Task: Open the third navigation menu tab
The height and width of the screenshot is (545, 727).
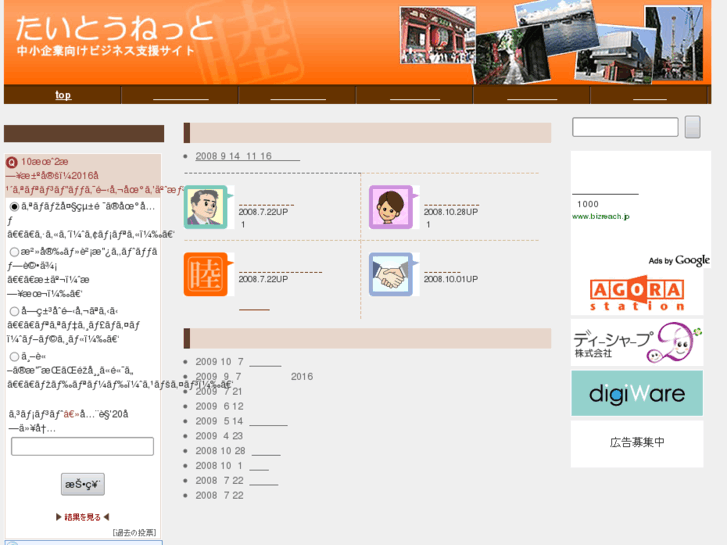Action: tap(298, 95)
